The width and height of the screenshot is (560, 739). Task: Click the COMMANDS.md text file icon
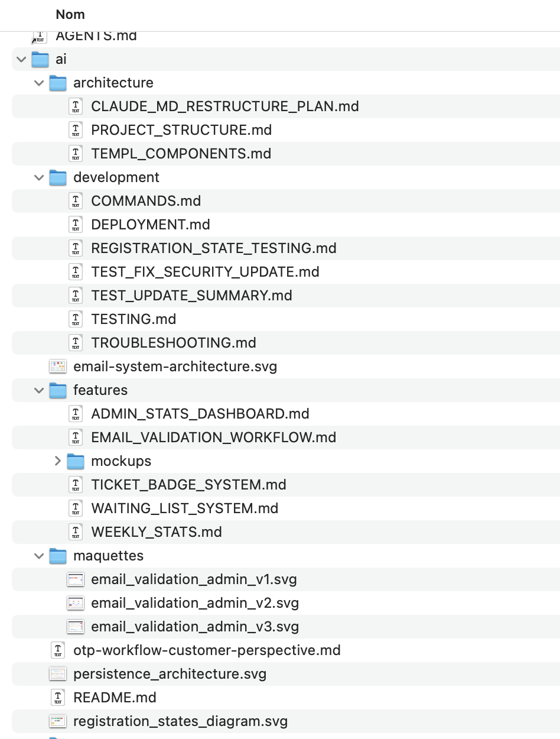coord(76,201)
